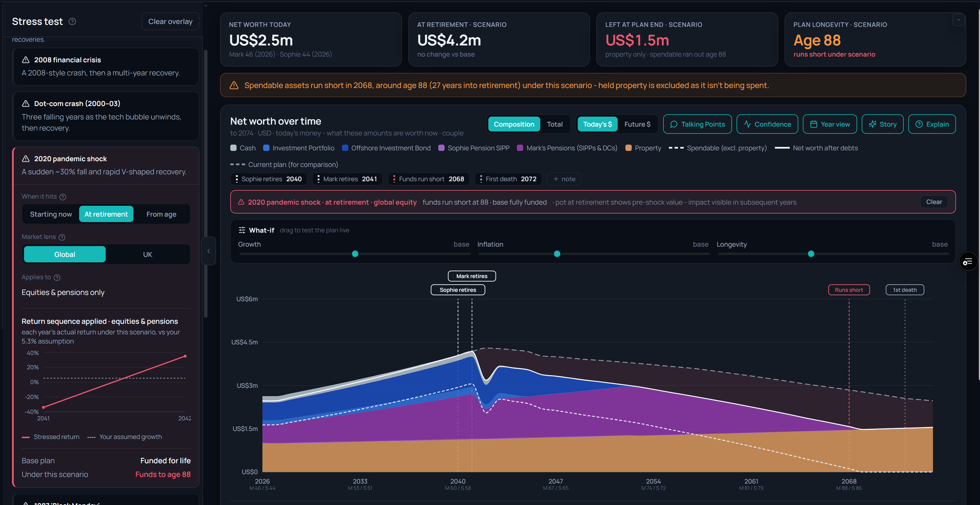This screenshot has width=980, height=505.
Task: Expand the Dot-com crash (2000-03) scenario
Action: tap(106, 116)
